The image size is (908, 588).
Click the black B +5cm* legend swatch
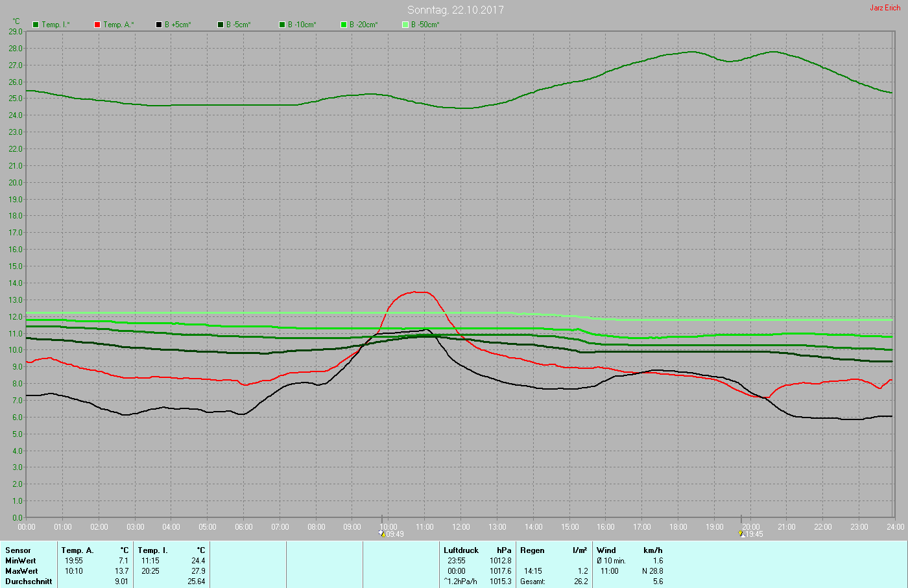[159, 25]
